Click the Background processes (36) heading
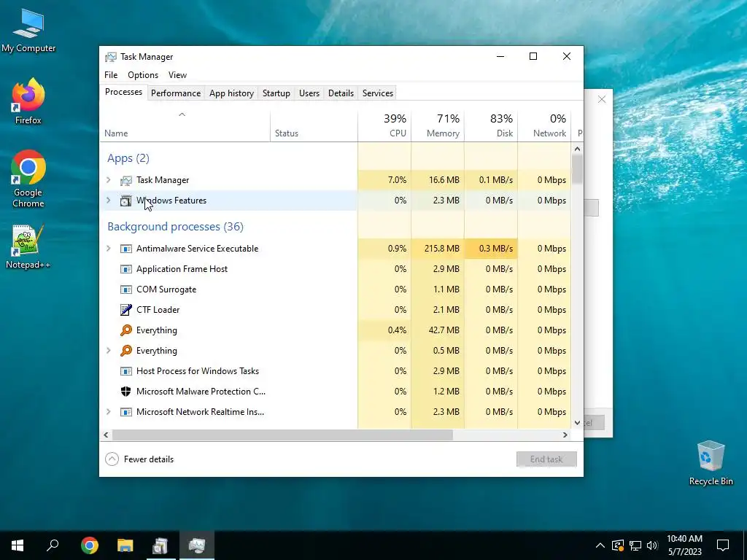This screenshot has width=747, height=560. 175,227
